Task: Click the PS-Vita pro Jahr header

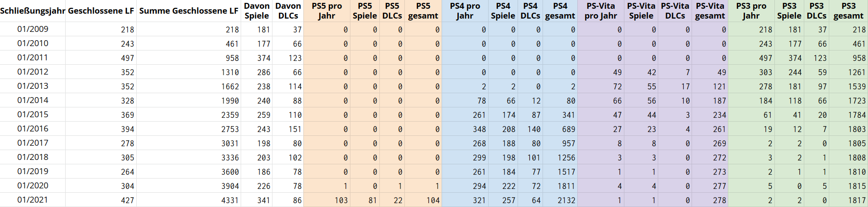Action: (601, 11)
